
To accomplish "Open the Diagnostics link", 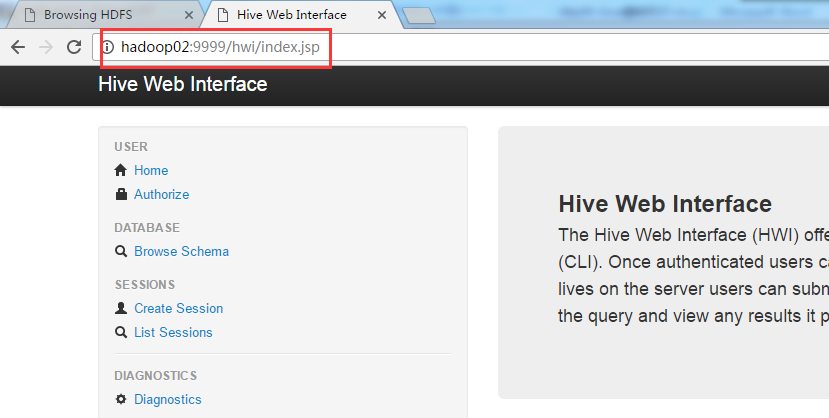I will (168, 399).
